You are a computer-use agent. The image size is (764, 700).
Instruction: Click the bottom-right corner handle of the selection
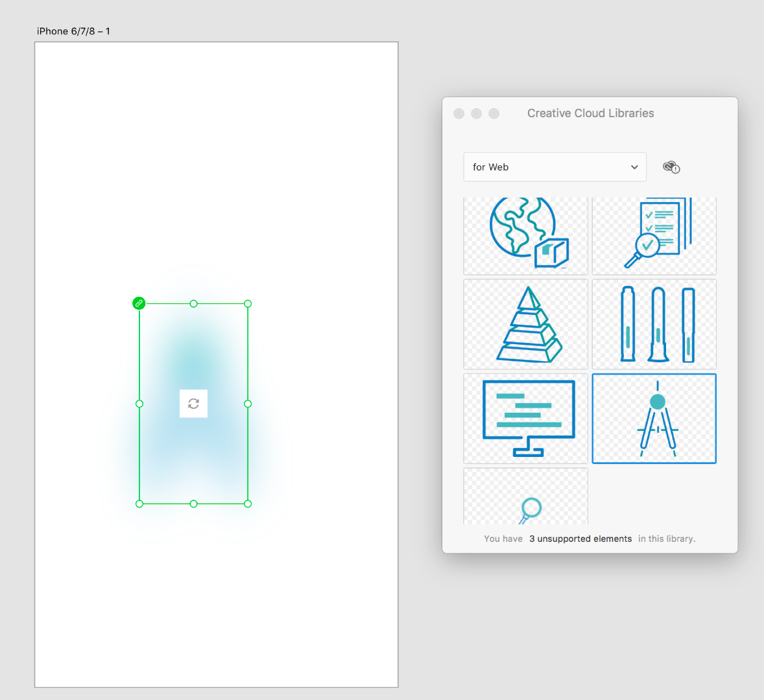coord(248,504)
